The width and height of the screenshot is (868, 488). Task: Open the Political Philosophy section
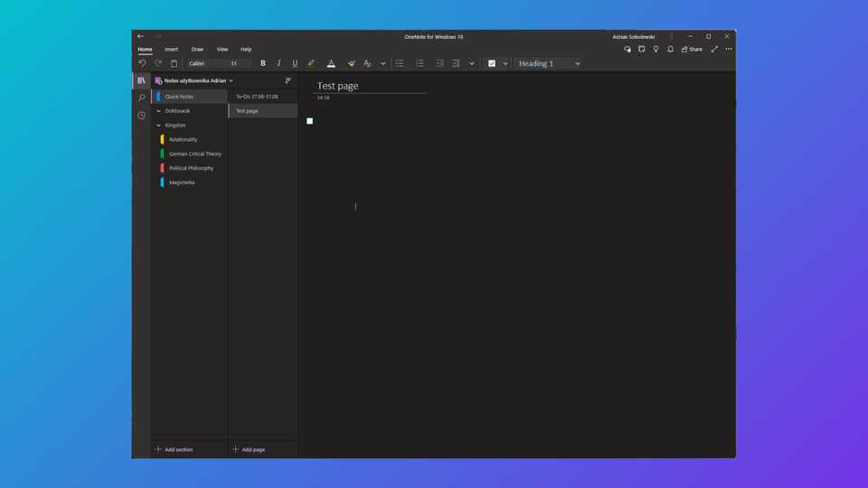[x=189, y=168]
